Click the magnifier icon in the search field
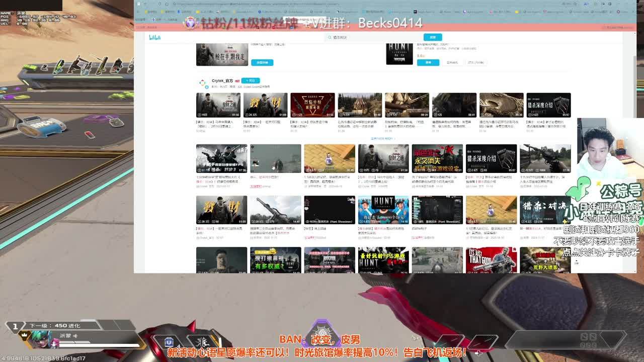644x362 pixels. (330, 37)
